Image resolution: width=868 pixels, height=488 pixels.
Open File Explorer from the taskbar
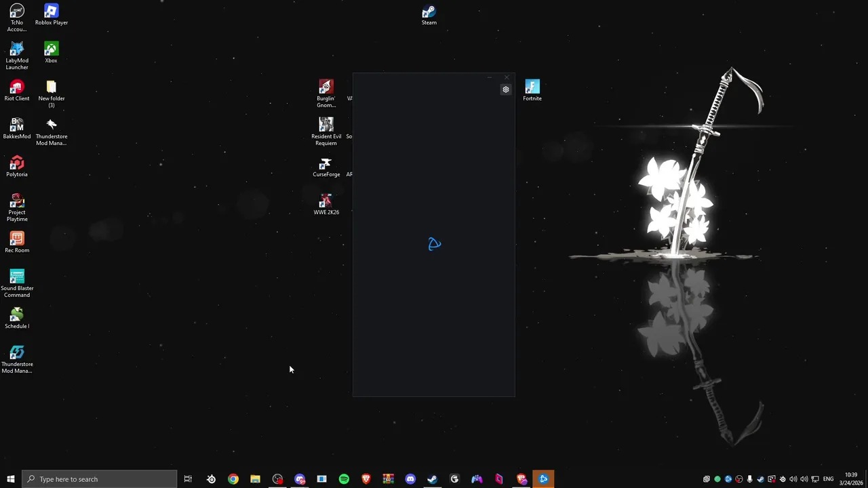[x=255, y=479]
